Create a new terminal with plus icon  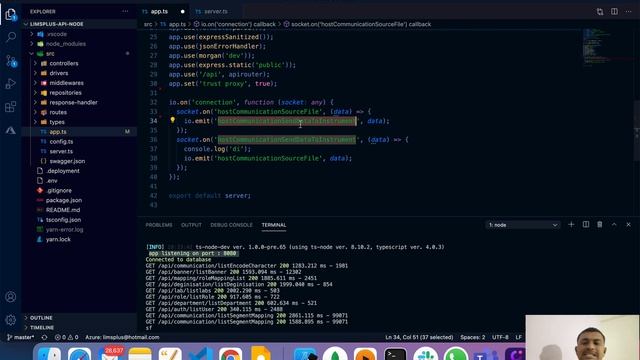(571, 224)
